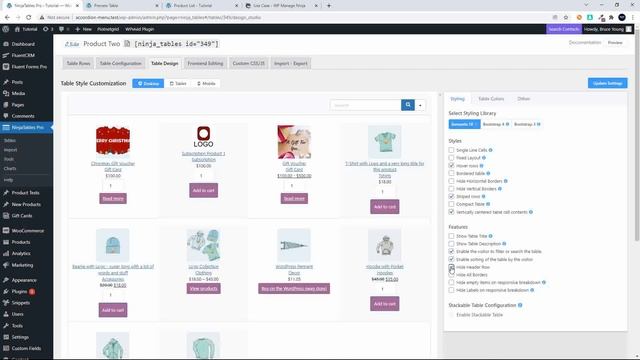
Task: Check the Hide All Borders option
Action: click(x=451, y=275)
